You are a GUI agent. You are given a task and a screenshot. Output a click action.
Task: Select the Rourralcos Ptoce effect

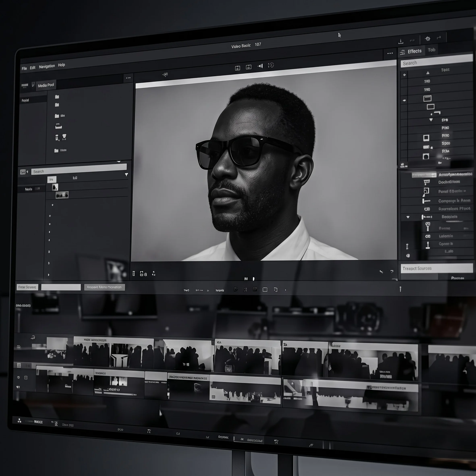click(x=454, y=209)
